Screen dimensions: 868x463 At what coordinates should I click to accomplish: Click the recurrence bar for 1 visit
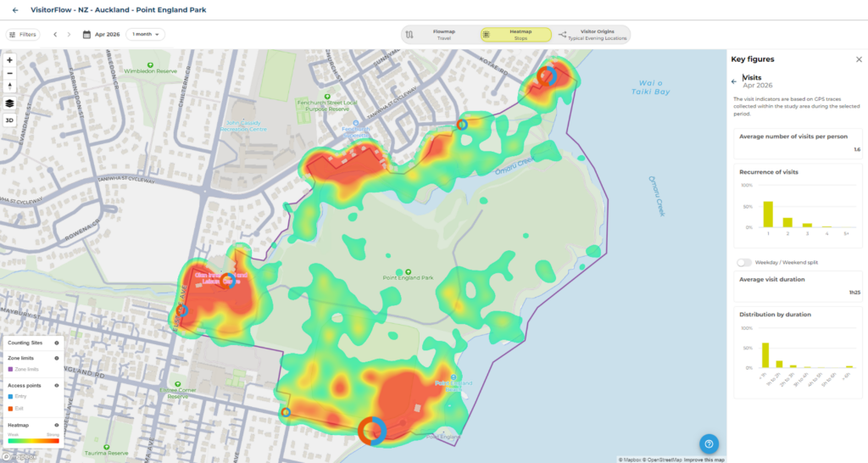[768, 215]
